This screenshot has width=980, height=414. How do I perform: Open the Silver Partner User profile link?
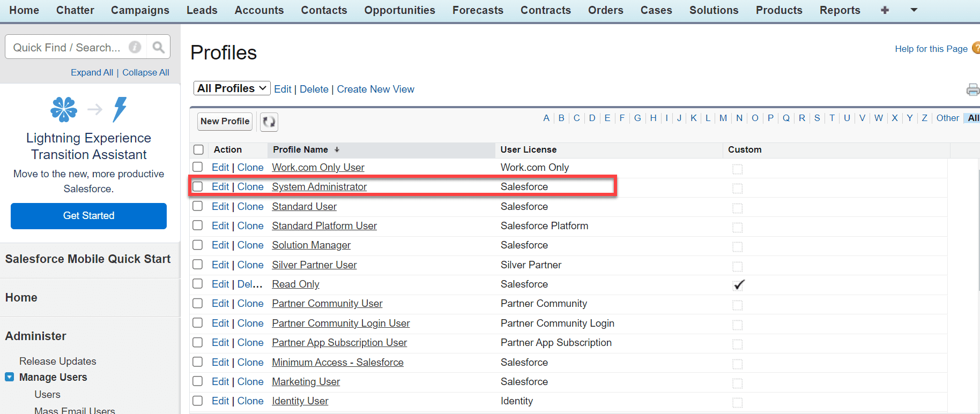314,265
